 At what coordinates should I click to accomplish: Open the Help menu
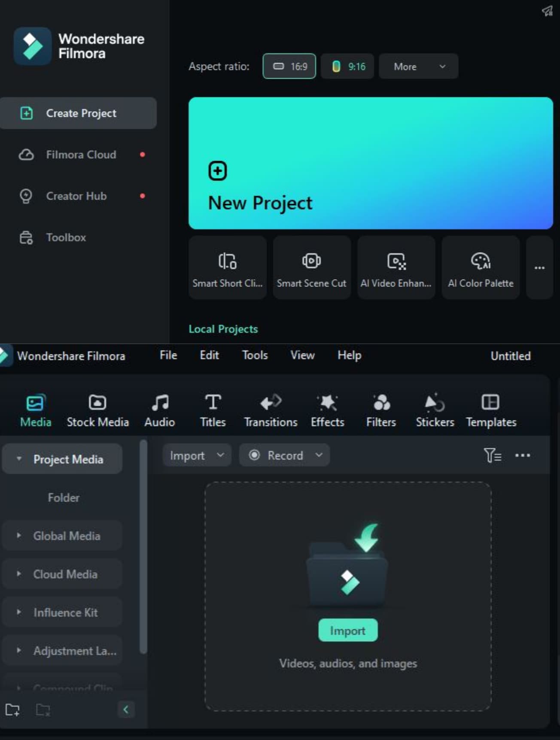tap(349, 355)
